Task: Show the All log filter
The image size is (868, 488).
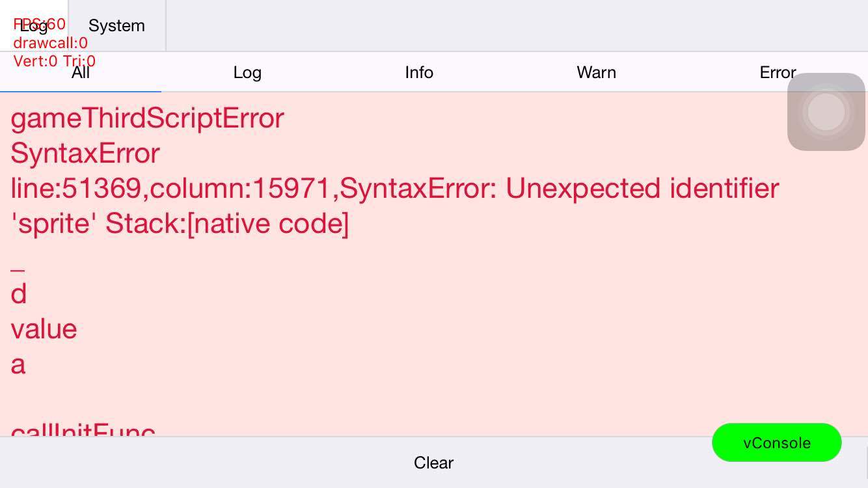Action: 81,73
